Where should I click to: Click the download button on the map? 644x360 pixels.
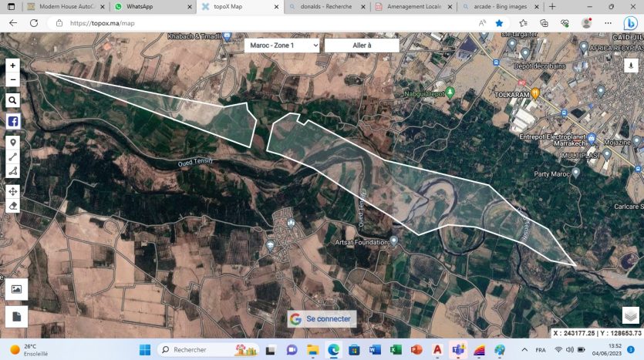(631, 66)
